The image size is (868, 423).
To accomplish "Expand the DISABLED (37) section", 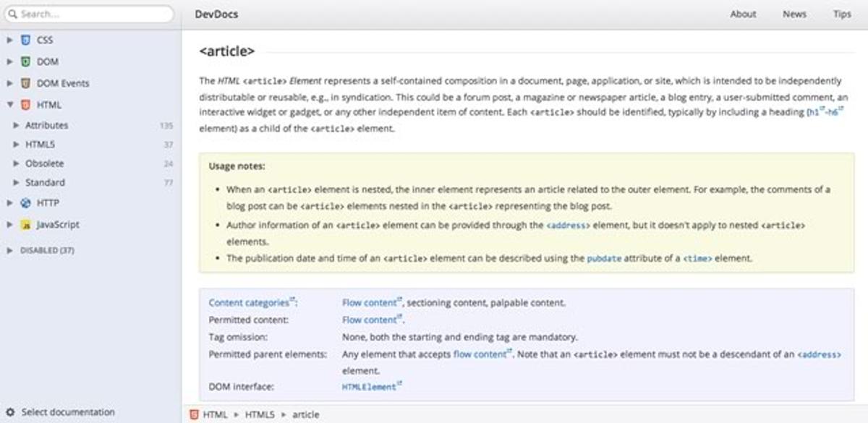I will pyautogui.click(x=9, y=250).
